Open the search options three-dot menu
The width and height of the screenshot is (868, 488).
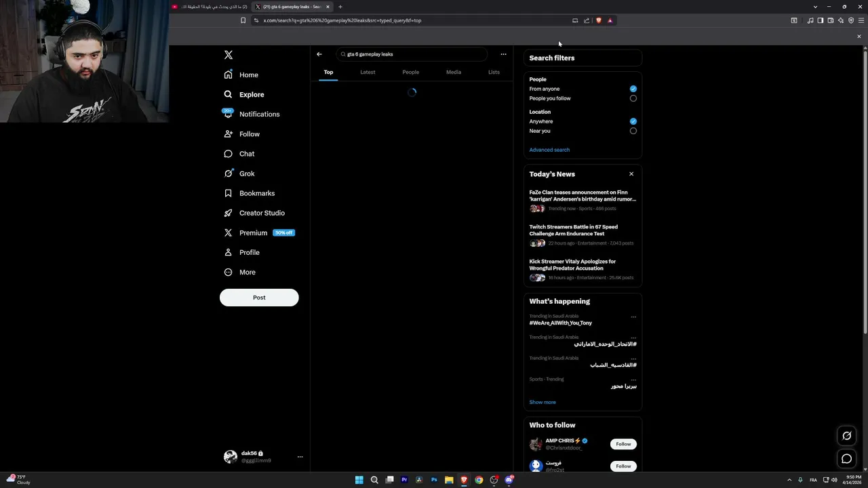click(x=503, y=54)
